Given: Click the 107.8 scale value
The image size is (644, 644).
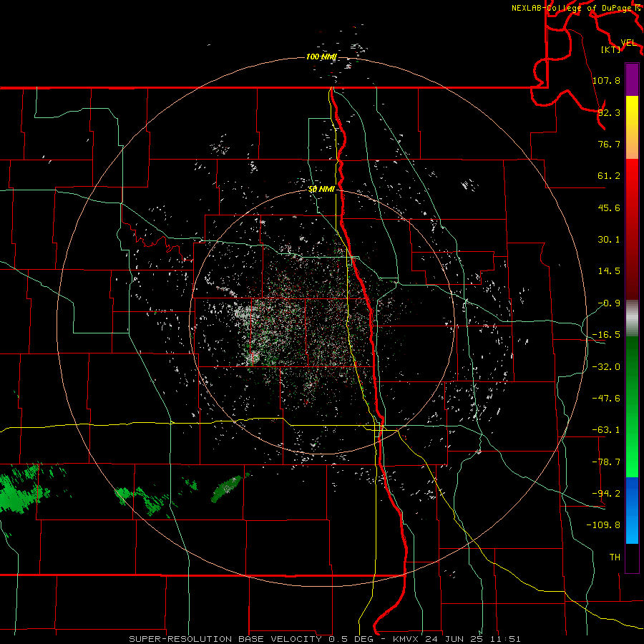Looking at the screenshot, I should [606, 80].
